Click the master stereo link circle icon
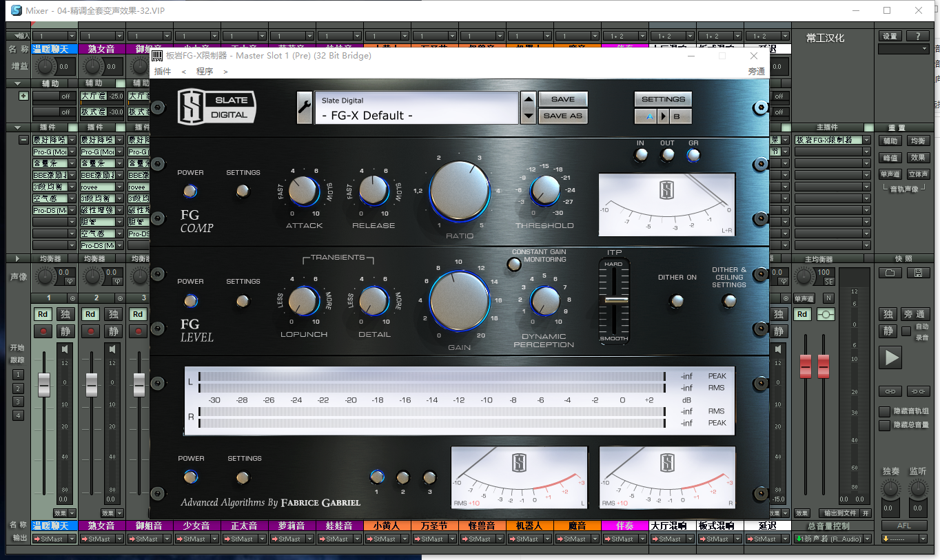 coord(826,314)
